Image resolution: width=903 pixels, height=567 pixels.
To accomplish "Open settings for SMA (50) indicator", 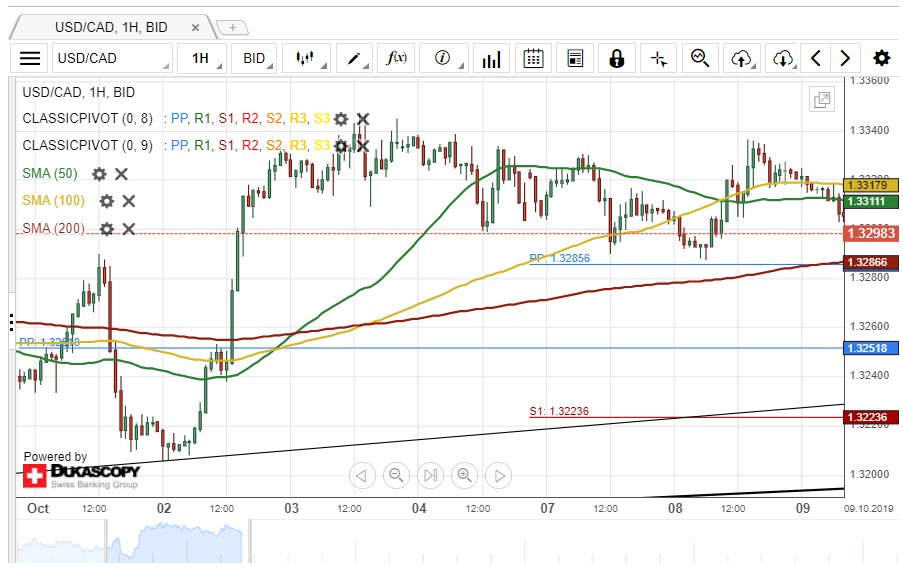I will pyautogui.click(x=99, y=174).
